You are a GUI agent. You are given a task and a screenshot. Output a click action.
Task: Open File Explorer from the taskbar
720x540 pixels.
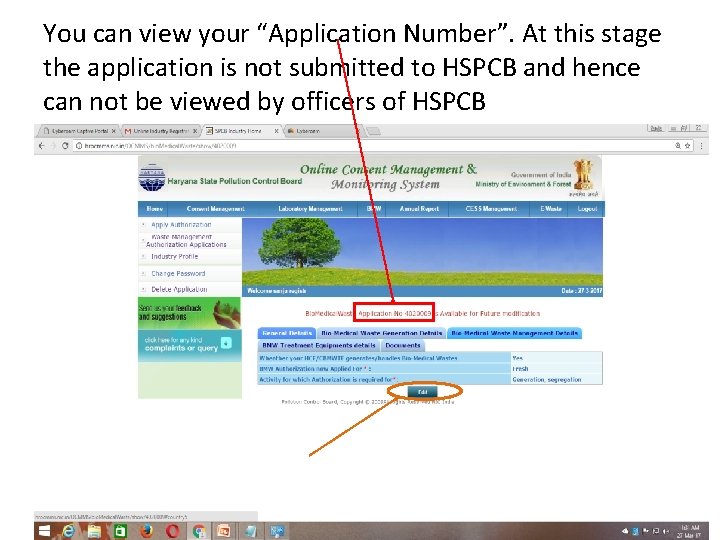(94, 531)
